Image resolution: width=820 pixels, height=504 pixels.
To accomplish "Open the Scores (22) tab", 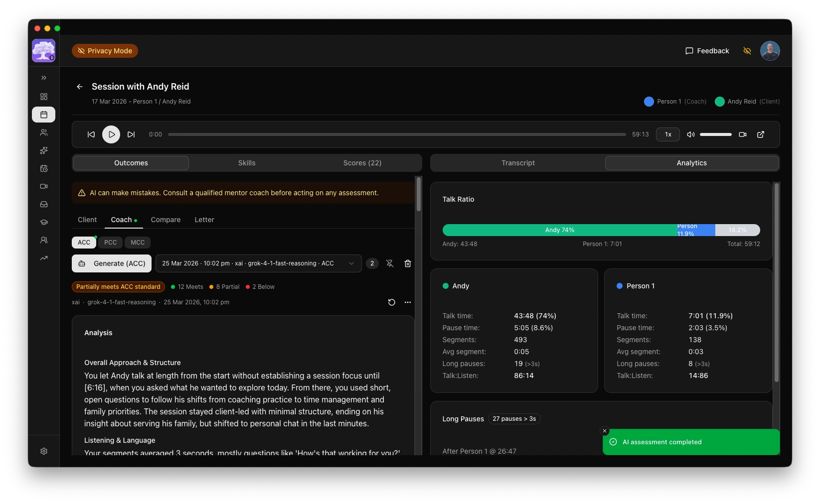I will [362, 163].
